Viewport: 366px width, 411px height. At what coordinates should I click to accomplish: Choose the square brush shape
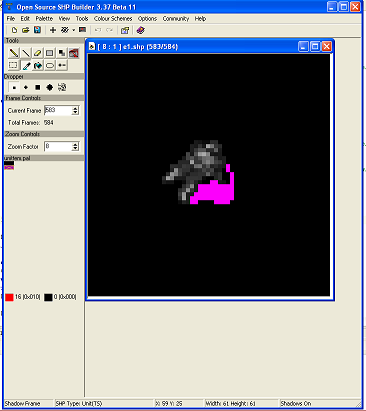38,88
